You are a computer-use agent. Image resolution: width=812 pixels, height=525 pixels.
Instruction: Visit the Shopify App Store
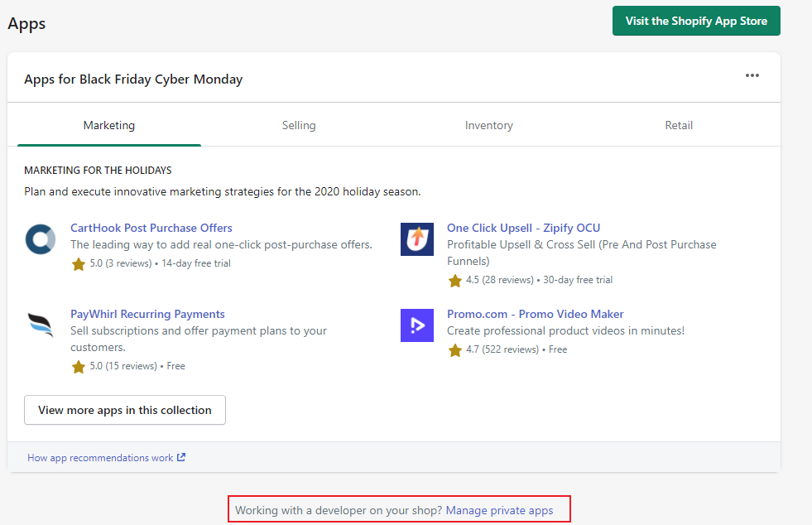(x=696, y=22)
